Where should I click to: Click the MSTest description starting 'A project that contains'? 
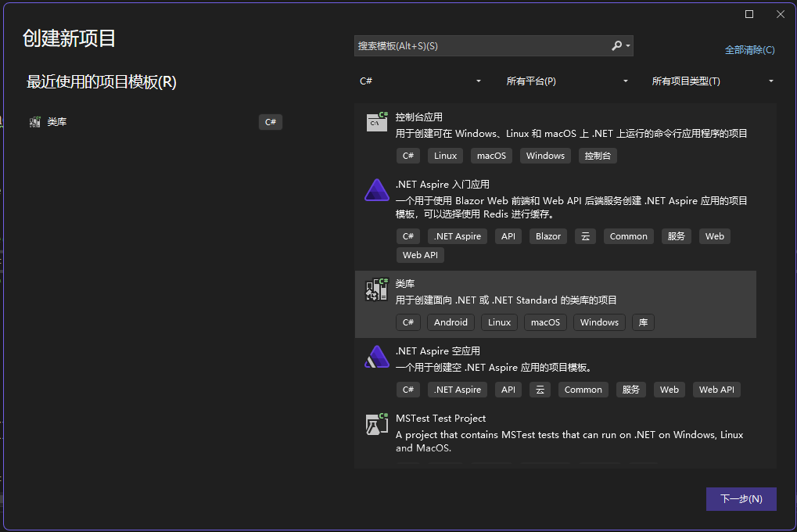click(x=569, y=441)
